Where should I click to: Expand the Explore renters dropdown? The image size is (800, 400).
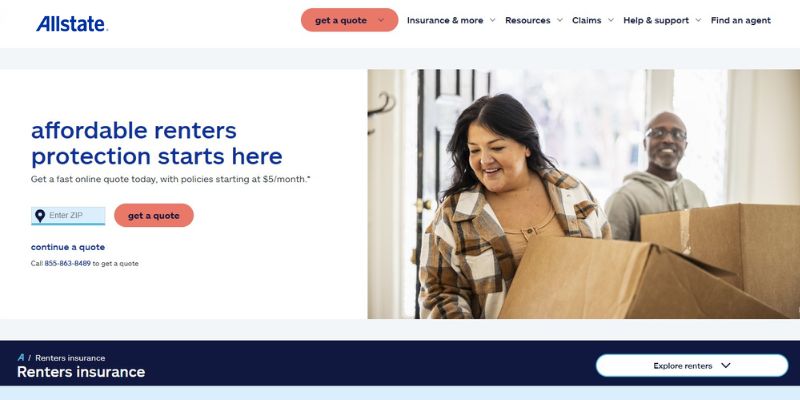point(692,365)
